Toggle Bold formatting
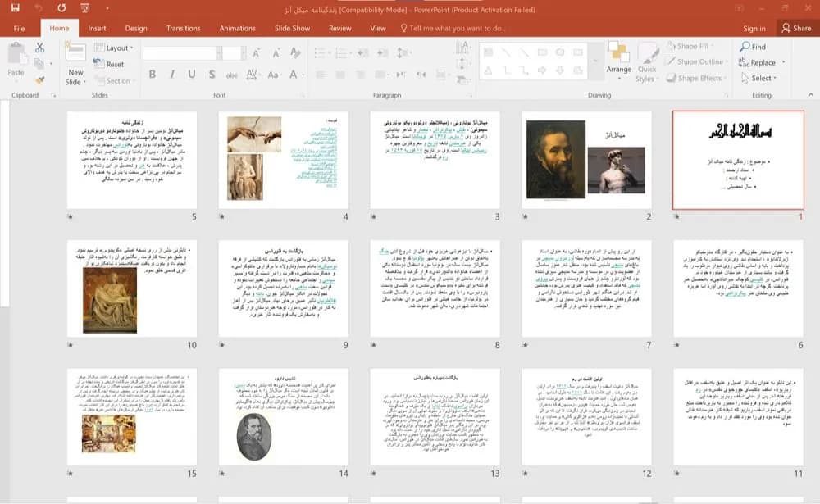The height and width of the screenshot is (504, 820). click(153, 75)
